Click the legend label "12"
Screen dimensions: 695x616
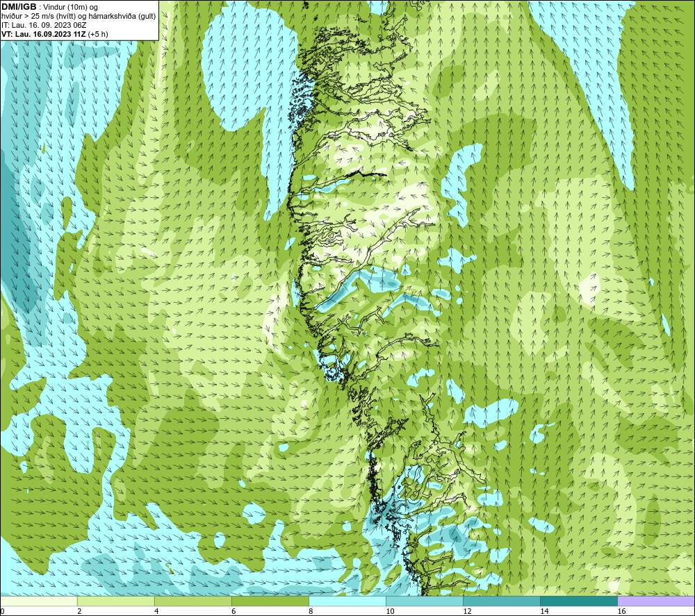coord(467,611)
